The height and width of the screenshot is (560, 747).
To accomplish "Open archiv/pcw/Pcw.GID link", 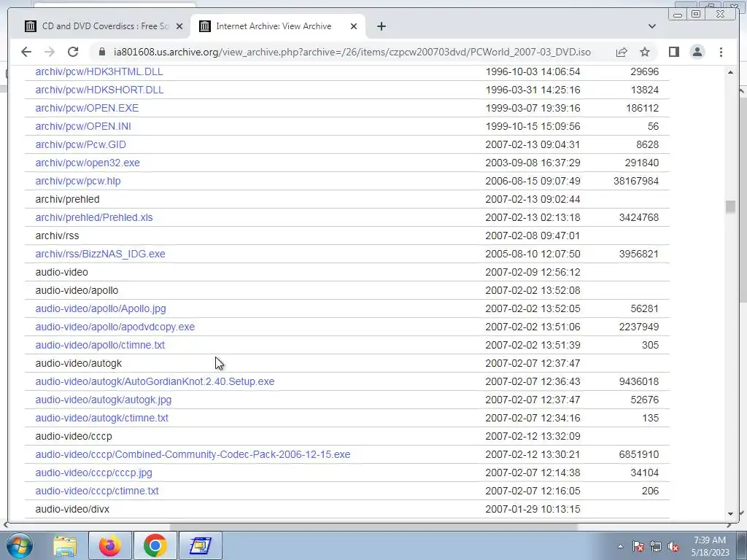I will pyautogui.click(x=80, y=144).
